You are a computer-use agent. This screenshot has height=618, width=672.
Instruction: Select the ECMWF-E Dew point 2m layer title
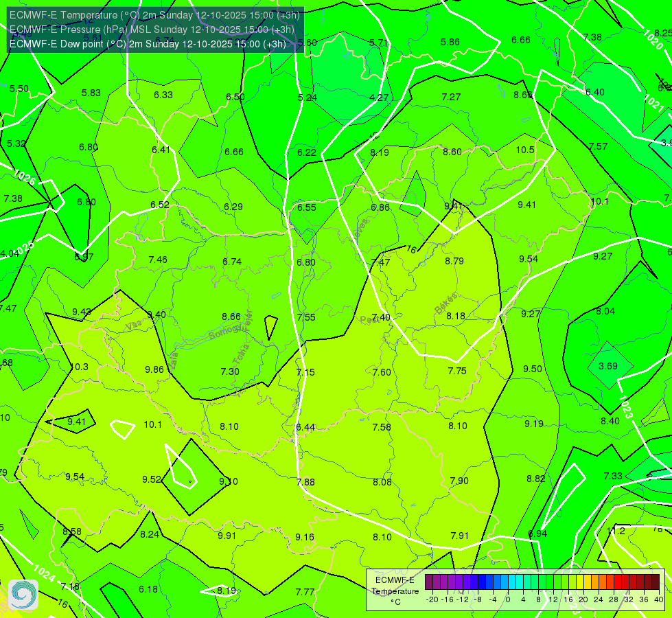(148, 44)
